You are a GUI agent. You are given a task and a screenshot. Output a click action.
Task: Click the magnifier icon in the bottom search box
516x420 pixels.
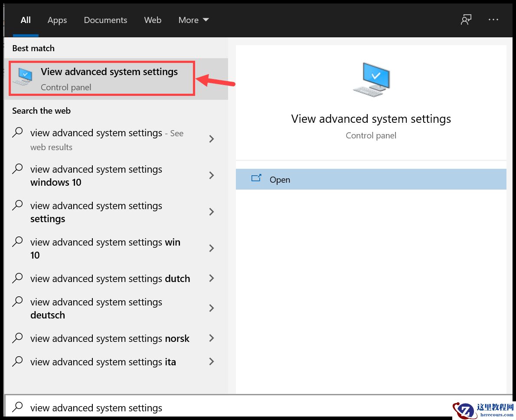click(17, 407)
